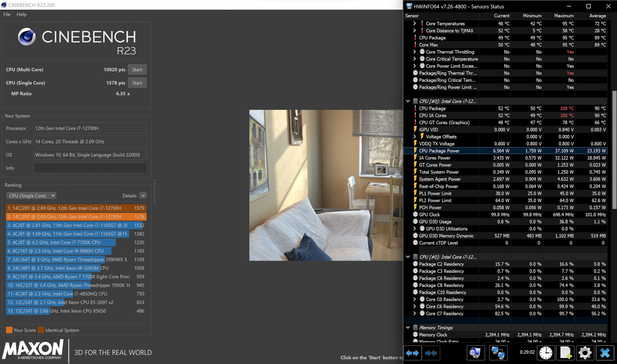The width and height of the screenshot is (617, 364).
Task: Select ranking row Intel Core i9-9880H CPU
Action: 76,251
